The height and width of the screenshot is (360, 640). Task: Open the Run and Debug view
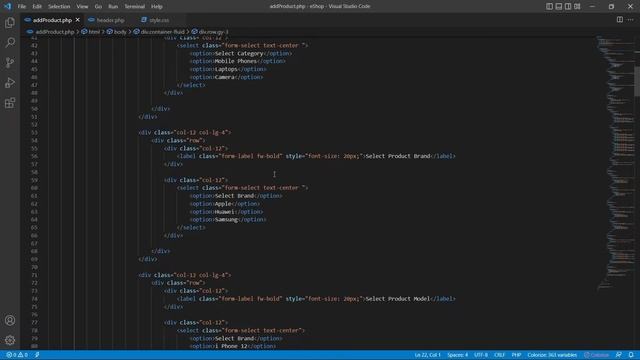pyautogui.click(x=10, y=83)
